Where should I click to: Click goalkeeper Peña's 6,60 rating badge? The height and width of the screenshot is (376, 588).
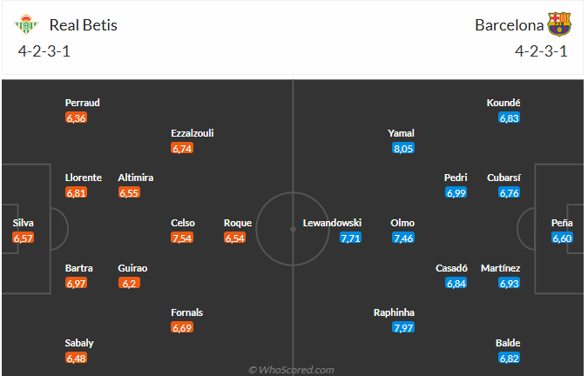tap(562, 238)
